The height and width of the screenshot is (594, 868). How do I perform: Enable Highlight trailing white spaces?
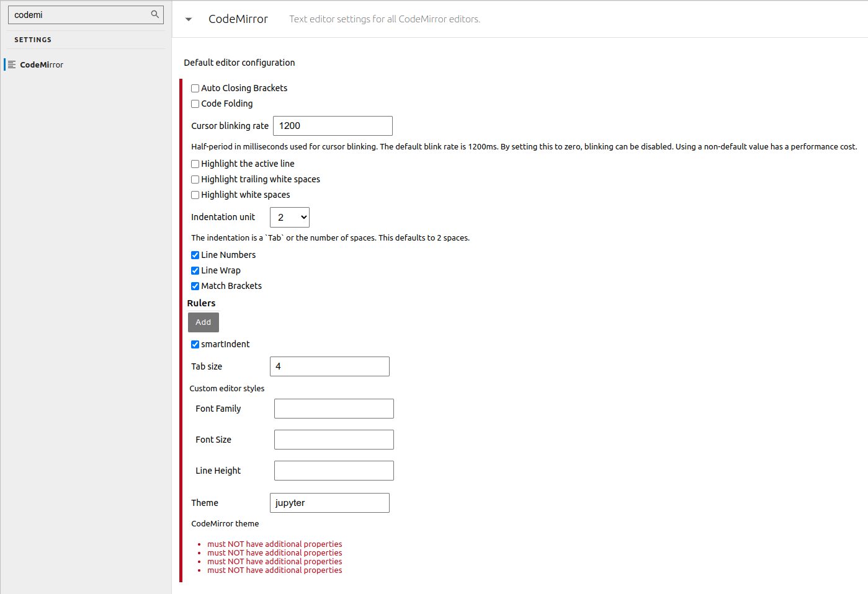pos(195,179)
